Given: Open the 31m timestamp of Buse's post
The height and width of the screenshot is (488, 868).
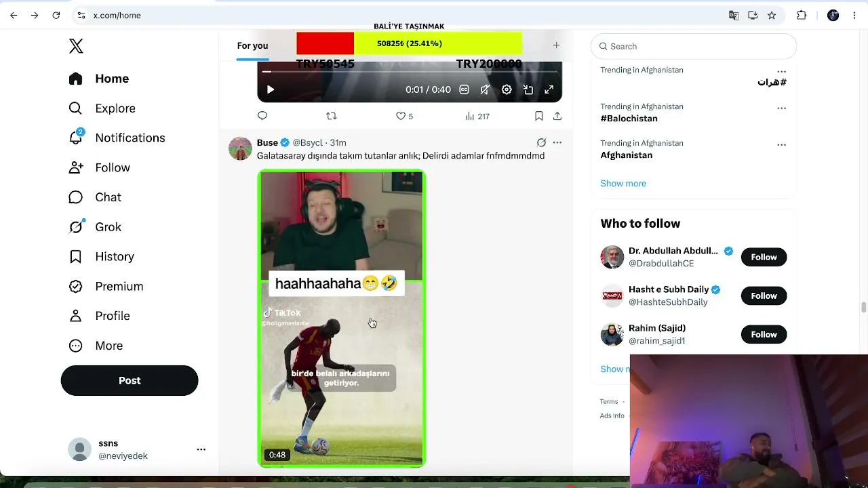Looking at the screenshot, I should point(338,142).
